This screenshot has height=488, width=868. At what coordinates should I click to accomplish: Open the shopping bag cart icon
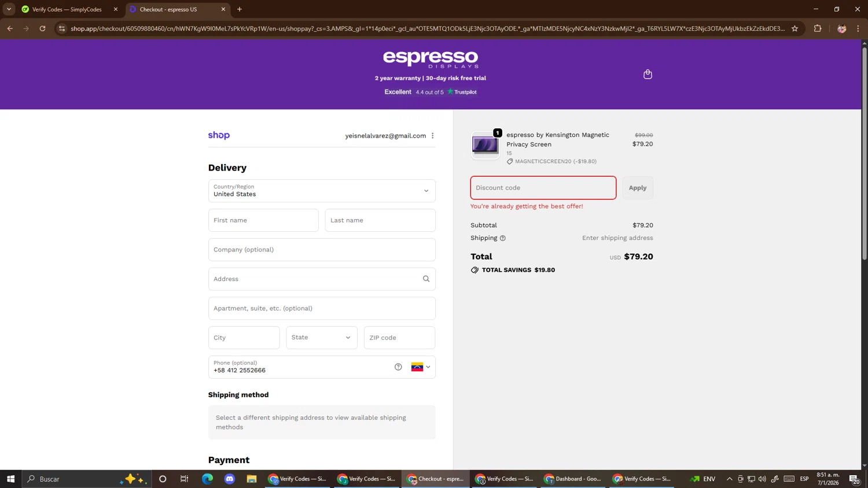pyautogui.click(x=648, y=74)
